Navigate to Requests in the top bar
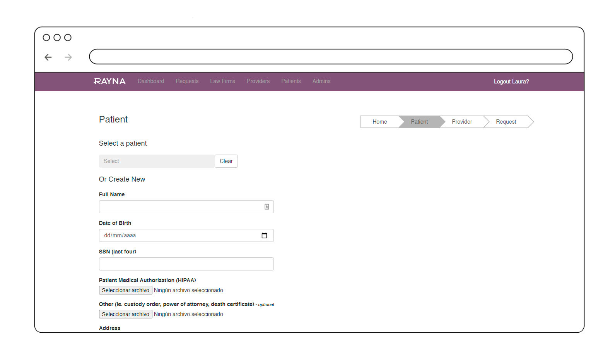The image size is (615, 364). [187, 81]
